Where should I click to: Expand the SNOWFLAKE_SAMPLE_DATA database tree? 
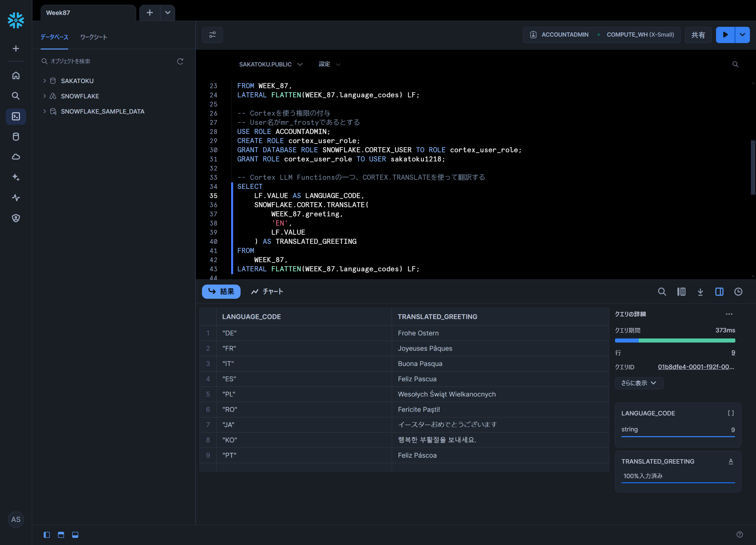44,111
